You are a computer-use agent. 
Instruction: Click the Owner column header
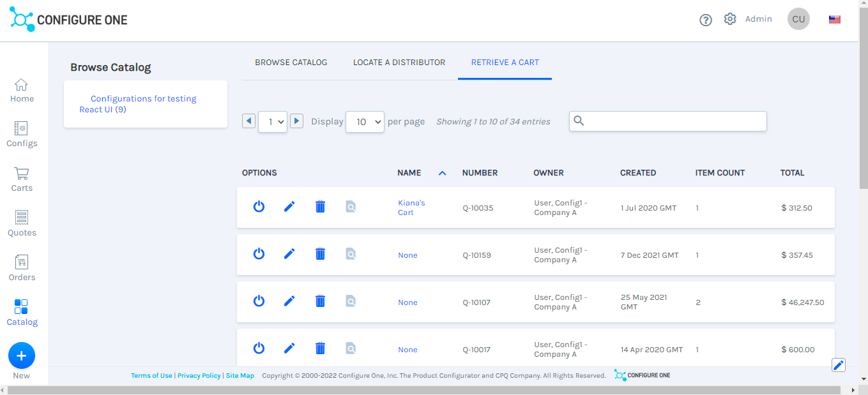pyautogui.click(x=549, y=173)
